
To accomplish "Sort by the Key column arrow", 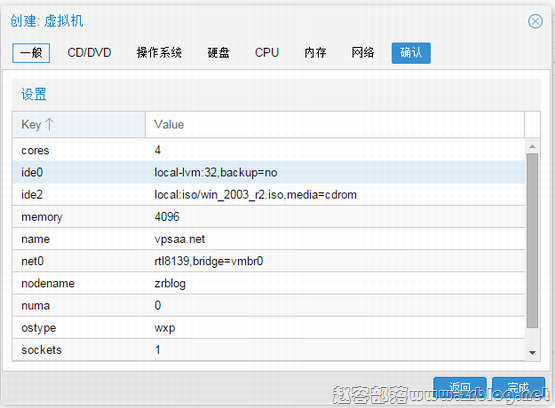I will [49, 124].
